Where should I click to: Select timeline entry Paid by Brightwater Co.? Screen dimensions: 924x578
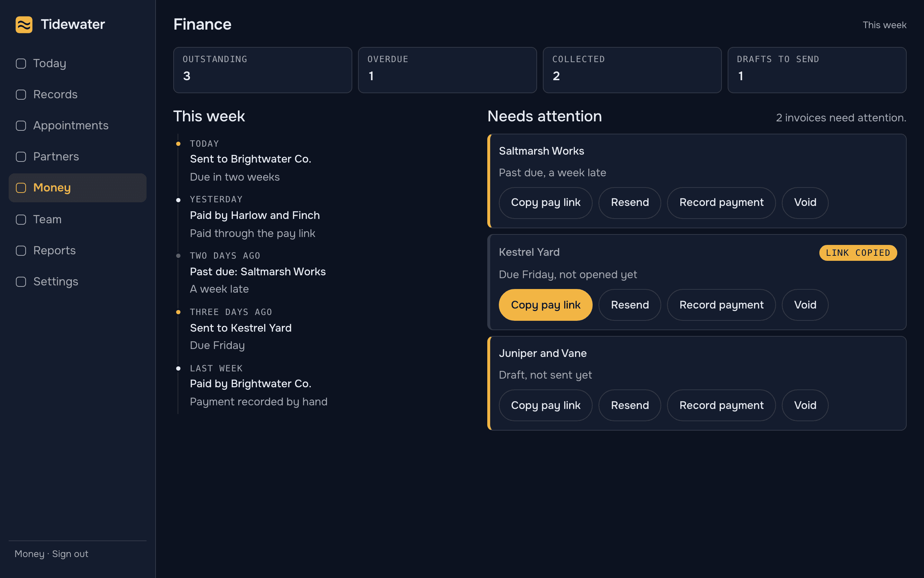click(250, 384)
